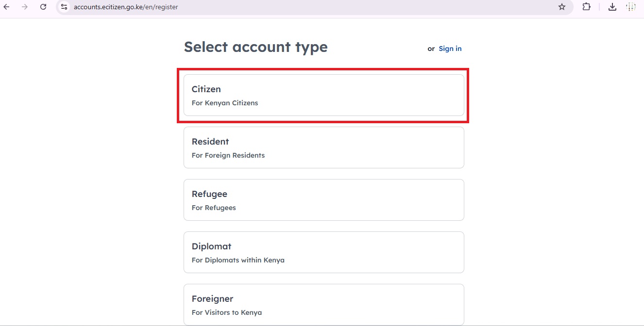Screen dimensions: 644x326
Task: Reload the eCitizen register page
Action: point(43,7)
